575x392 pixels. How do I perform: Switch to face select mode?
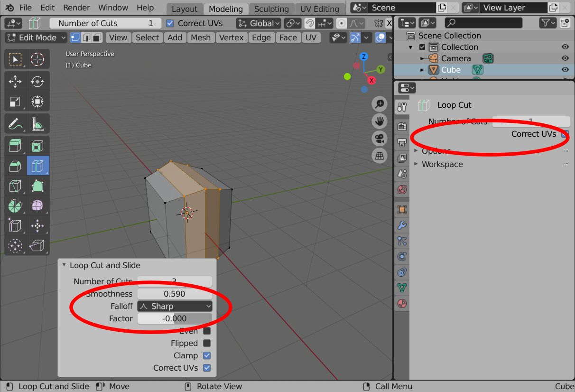point(97,37)
